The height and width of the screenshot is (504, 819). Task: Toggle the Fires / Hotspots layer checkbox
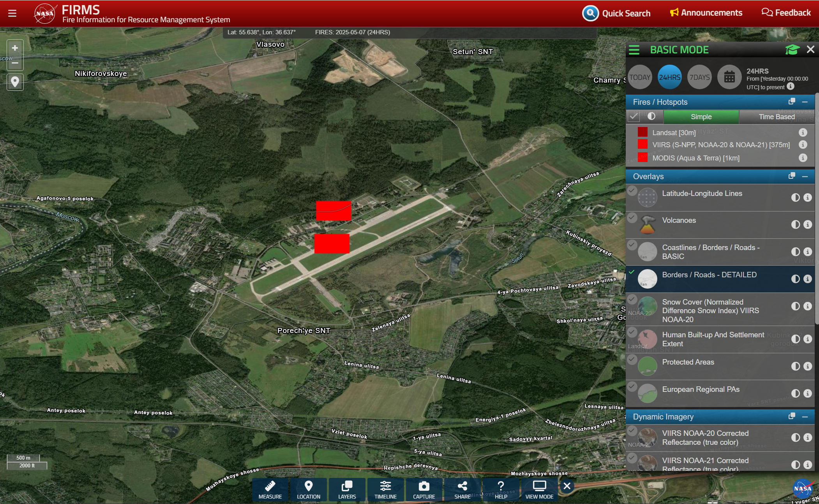(x=634, y=116)
